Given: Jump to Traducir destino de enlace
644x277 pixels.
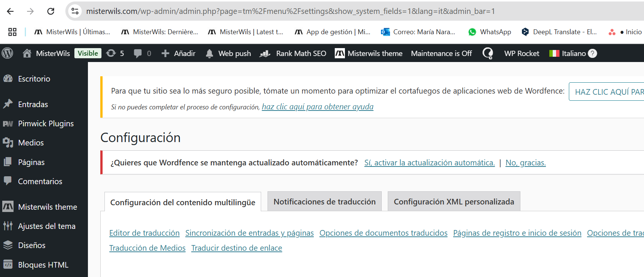Looking at the screenshot, I should click(237, 248).
